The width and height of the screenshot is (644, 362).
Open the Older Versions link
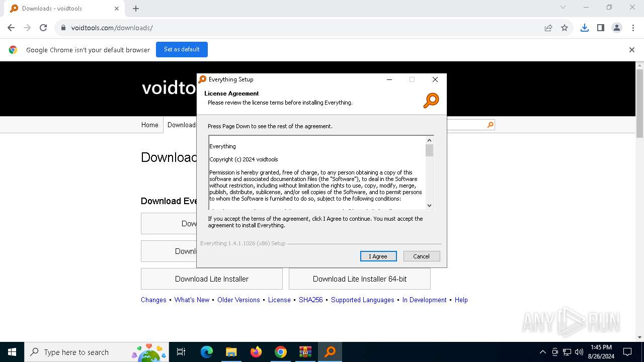[238, 300]
